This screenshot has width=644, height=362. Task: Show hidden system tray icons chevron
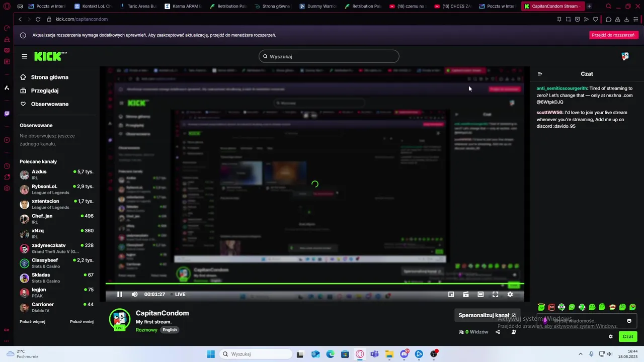coord(580,354)
